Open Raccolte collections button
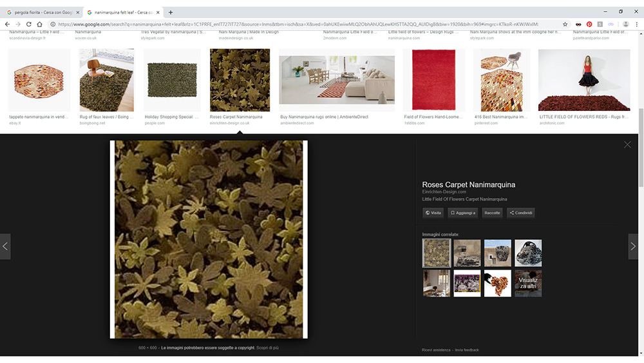The width and height of the screenshot is (644, 363). (492, 213)
